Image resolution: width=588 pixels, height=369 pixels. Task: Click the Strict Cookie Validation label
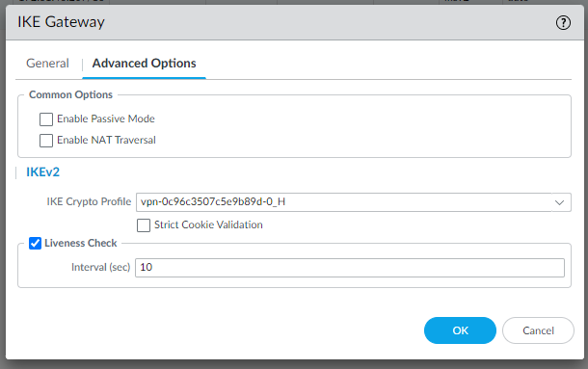208,224
